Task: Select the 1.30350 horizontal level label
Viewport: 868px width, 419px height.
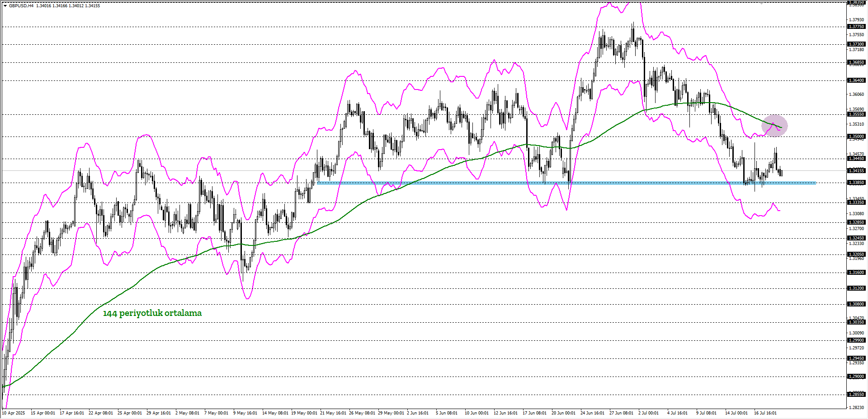Action: point(856,322)
